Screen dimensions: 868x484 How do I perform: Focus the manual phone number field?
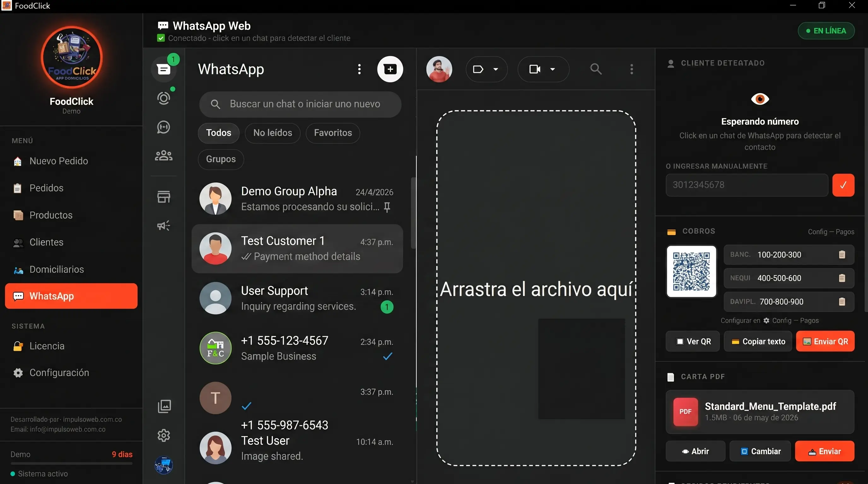(x=747, y=185)
